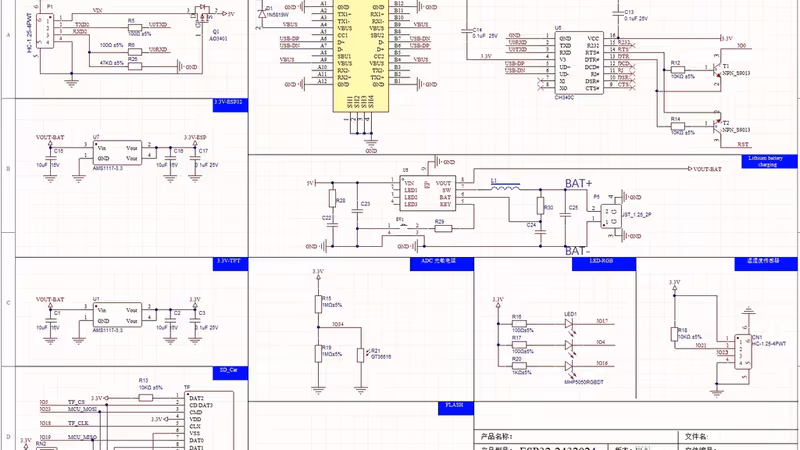Select resistor R16 symbol
The image size is (800, 450).
[519, 323]
